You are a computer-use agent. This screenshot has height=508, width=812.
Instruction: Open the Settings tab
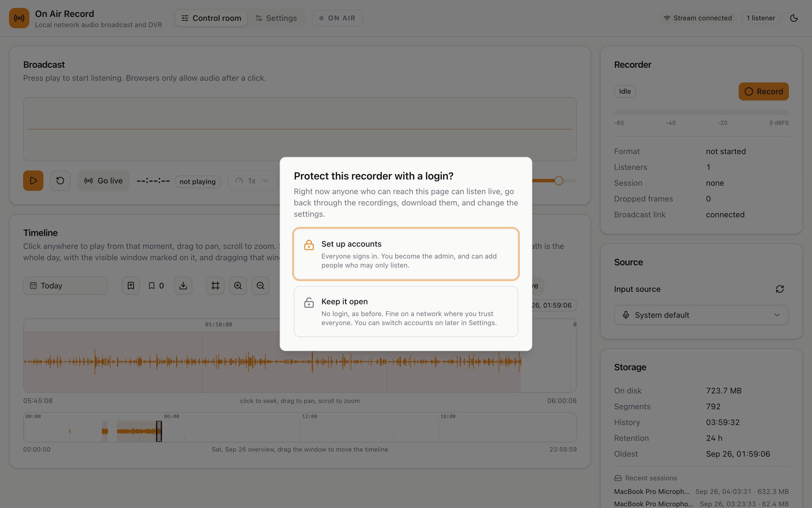(276, 18)
